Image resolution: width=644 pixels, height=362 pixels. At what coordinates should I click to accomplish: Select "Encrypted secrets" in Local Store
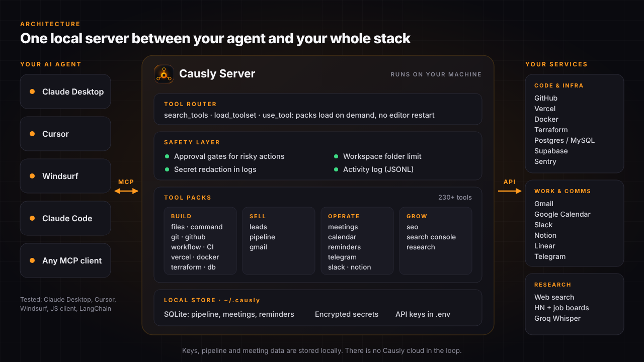pyautogui.click(x=347, y=314)
